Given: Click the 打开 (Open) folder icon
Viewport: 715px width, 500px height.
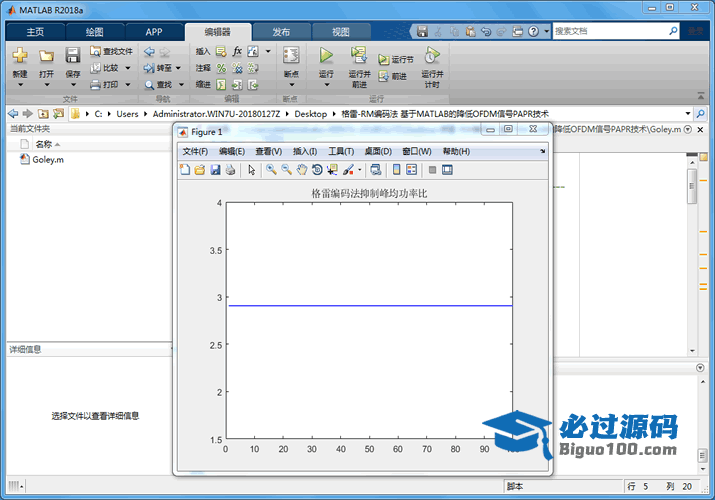Looking at the screenshot, I should click(46, 56).
